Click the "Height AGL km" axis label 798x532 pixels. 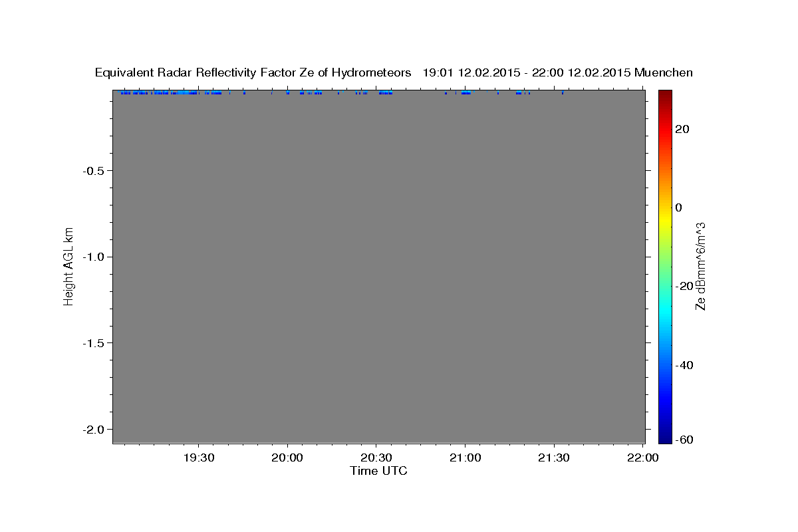(68, 266)
